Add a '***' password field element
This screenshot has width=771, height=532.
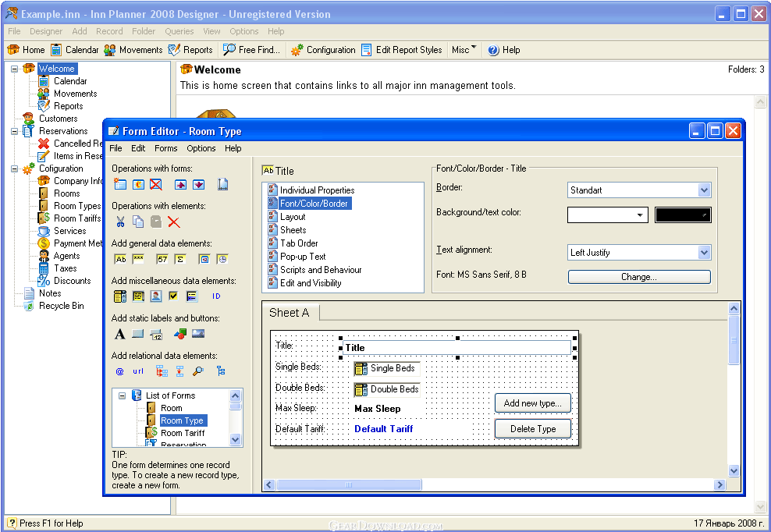138,259
